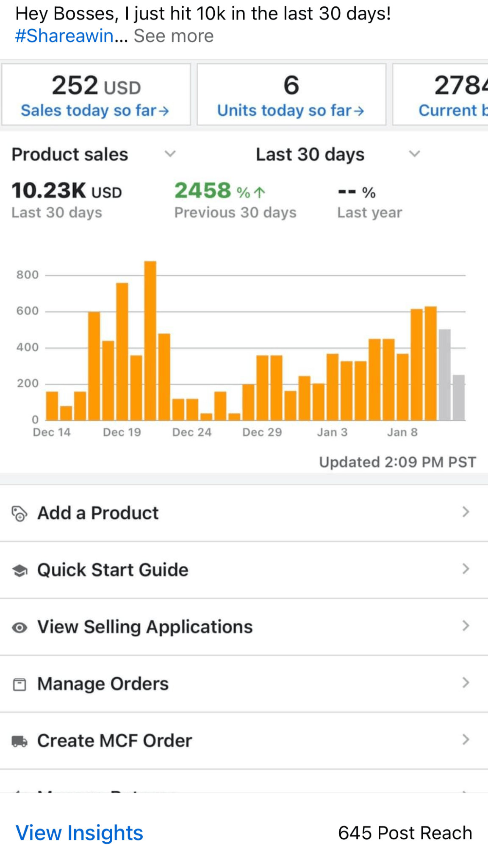Tap the arrow beside Units today so far
Image resolution: width=488 pixels, height=868 pixels.
tap(359, 111)
